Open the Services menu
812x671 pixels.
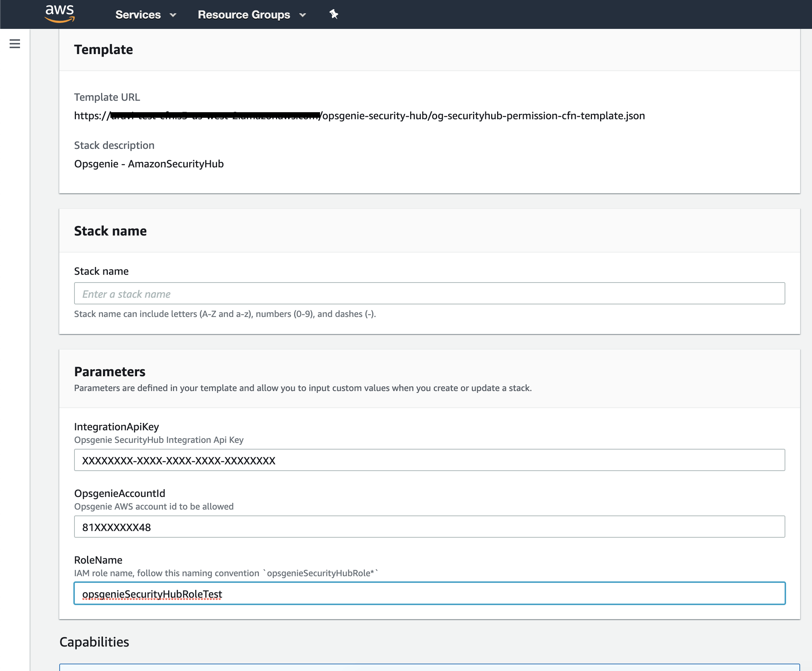(146, 15)
